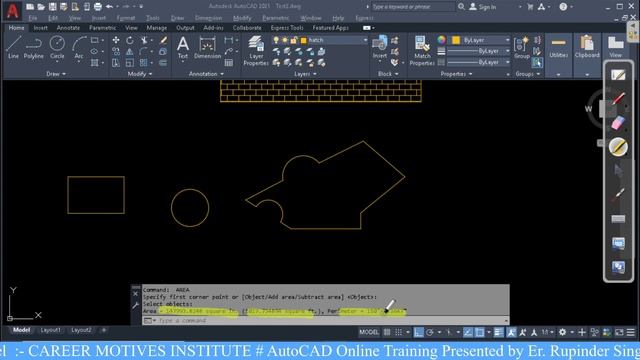Image resolution: width=640 pixels, height=360 pixels.
Task: Click the Scale tool in Modify panel
Action: (x=129, y=63)
